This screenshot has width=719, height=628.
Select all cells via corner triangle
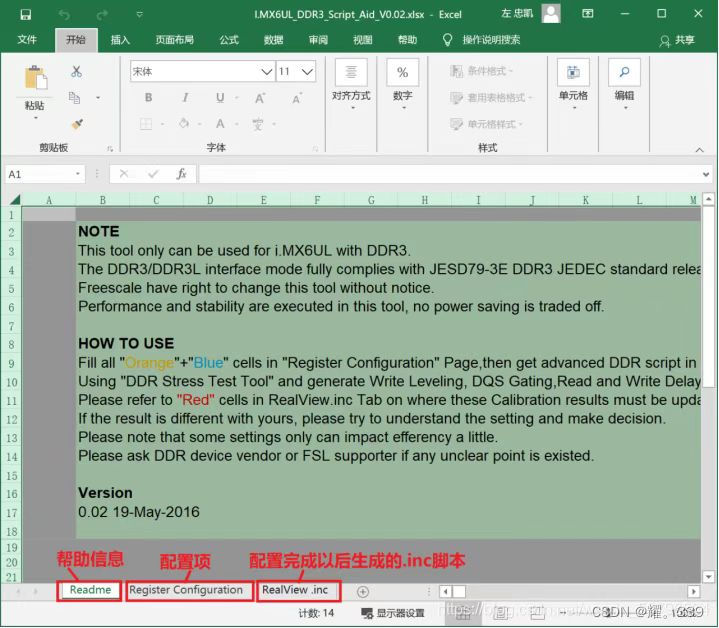[x=15, y=199]
